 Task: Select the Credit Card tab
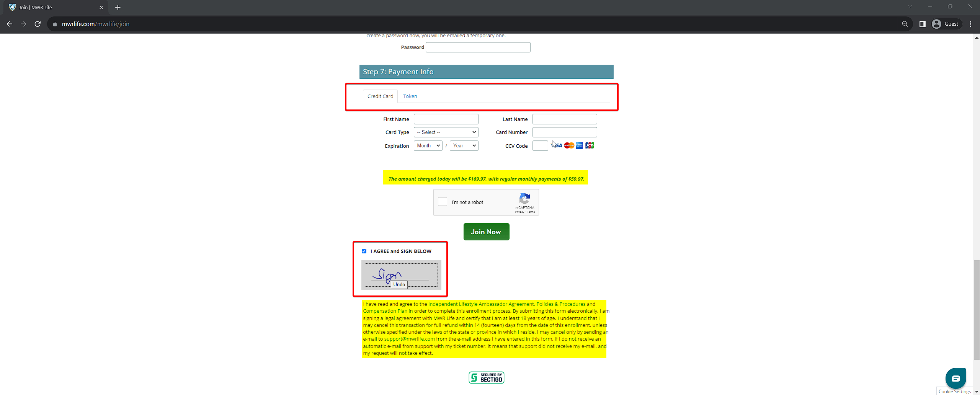(380, 96)
